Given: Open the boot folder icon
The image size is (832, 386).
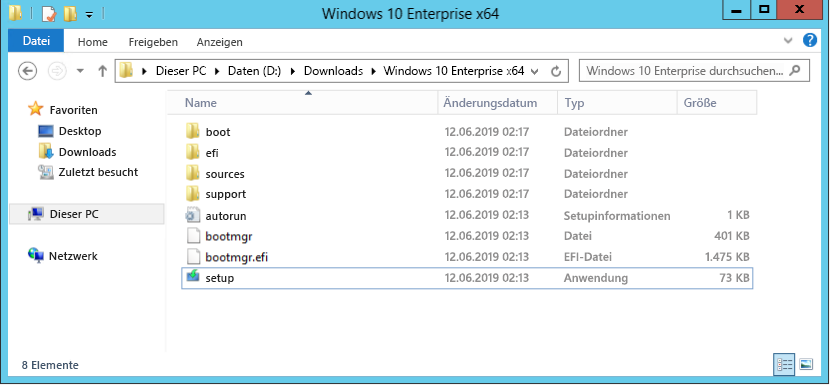Looking at the screenshot, I should point(193,131).
